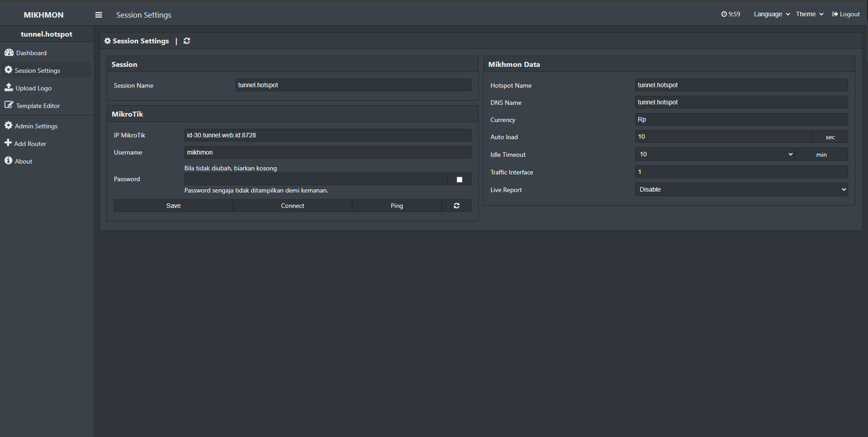
Task: Log out using the Logout link
Action: coord(846,14)
